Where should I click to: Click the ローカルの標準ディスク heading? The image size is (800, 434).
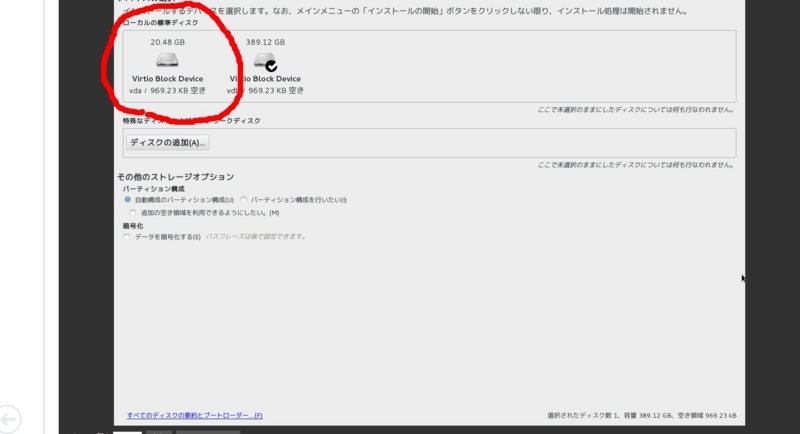(x=161, y=22)
